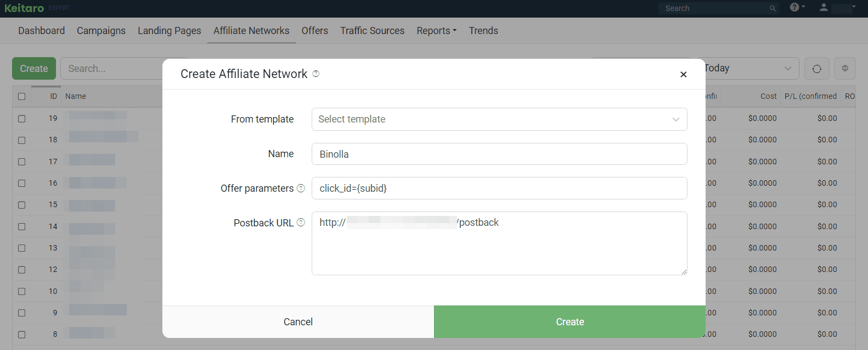Open the table settings gear icon
The height and width of the screenshot is (350, 868).
(845, 69)
